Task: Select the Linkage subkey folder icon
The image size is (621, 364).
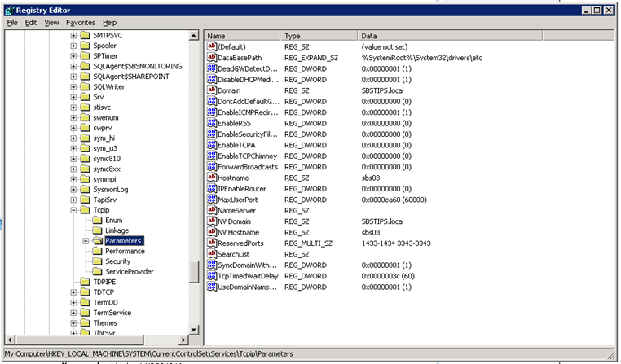Action: point(97,230)
